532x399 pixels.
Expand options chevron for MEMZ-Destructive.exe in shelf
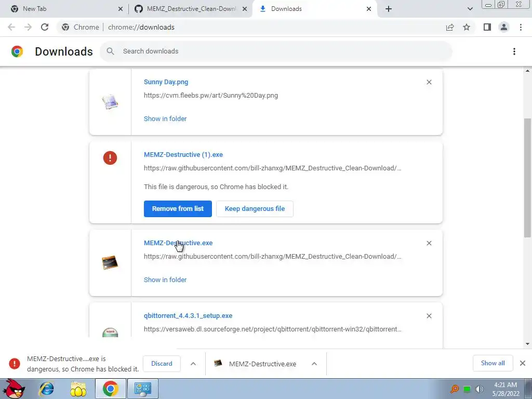click(x=314, y=364)
